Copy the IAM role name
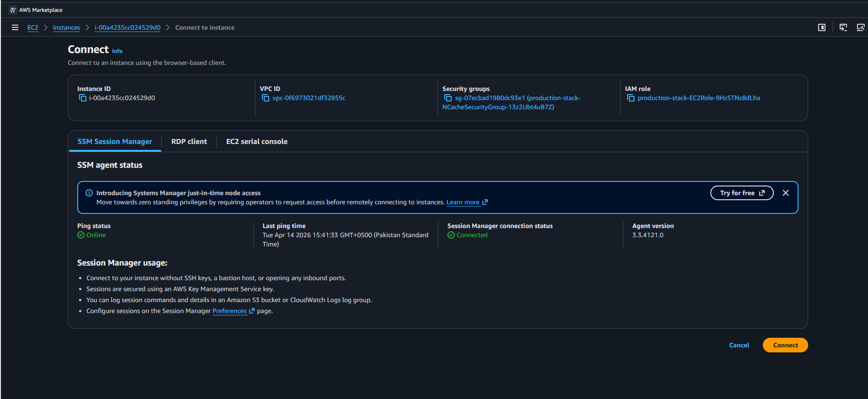The width and height of the screenshot is (868, 399). coord(631,98)
